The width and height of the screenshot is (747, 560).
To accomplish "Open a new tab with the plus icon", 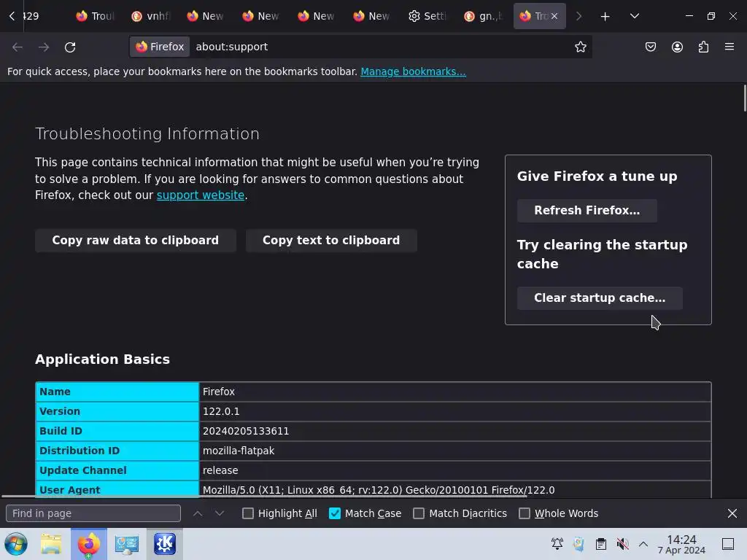I will [605, 17].
